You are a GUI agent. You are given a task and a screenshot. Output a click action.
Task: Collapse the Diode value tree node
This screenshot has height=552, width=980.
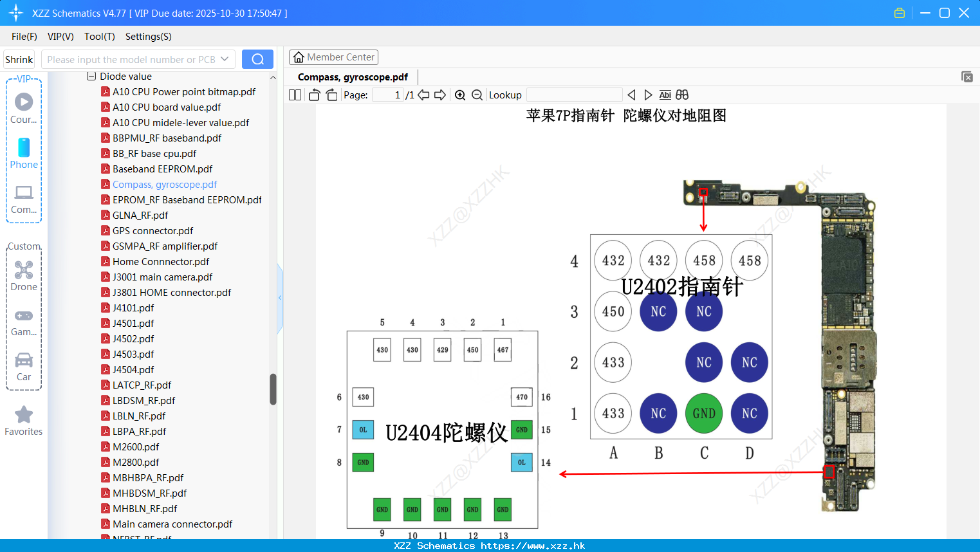(91, 77)
